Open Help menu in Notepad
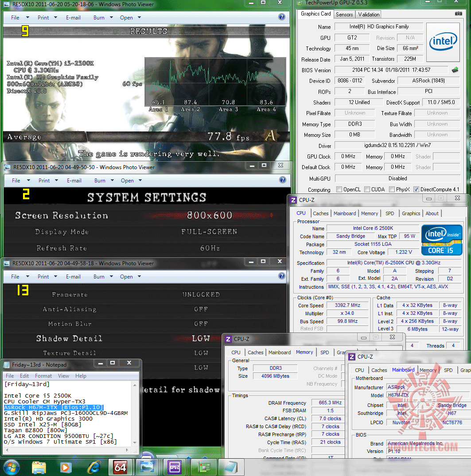 81,376
